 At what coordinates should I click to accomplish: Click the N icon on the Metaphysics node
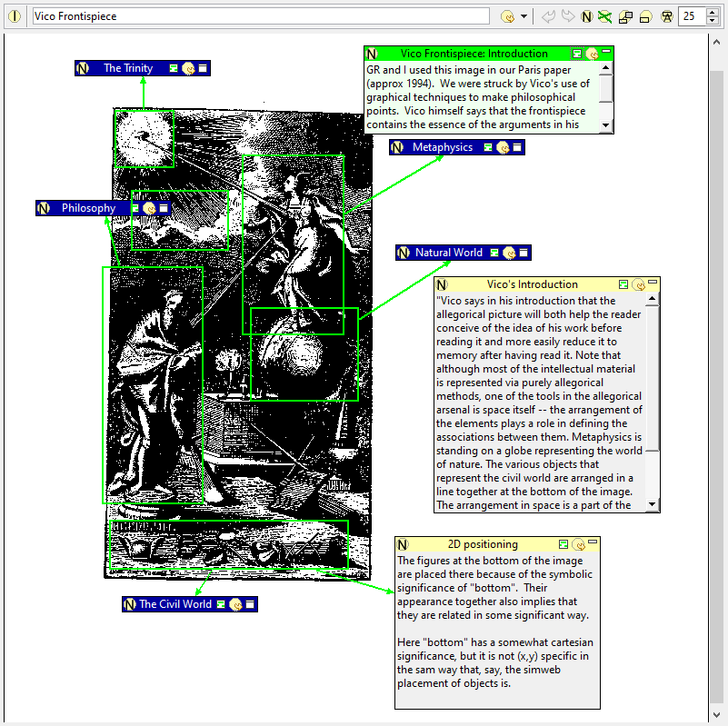[397, 147]
